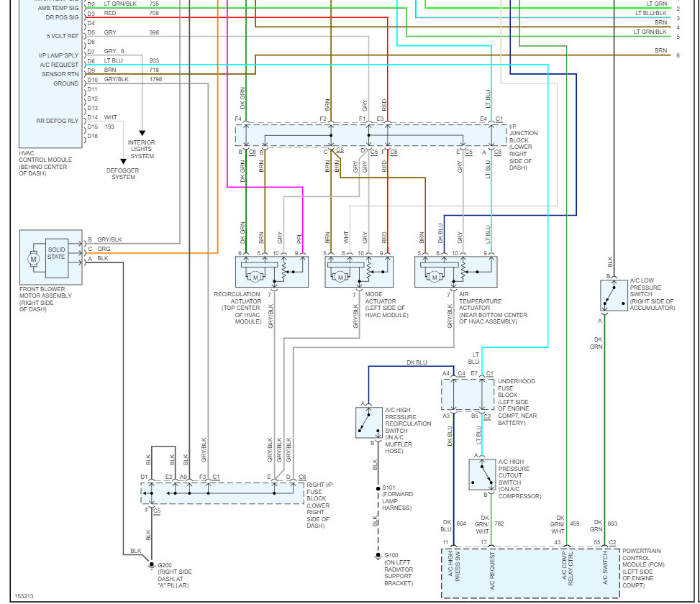
Task: Click the DEFOGGER SYSTEM text
Action: 123,174
